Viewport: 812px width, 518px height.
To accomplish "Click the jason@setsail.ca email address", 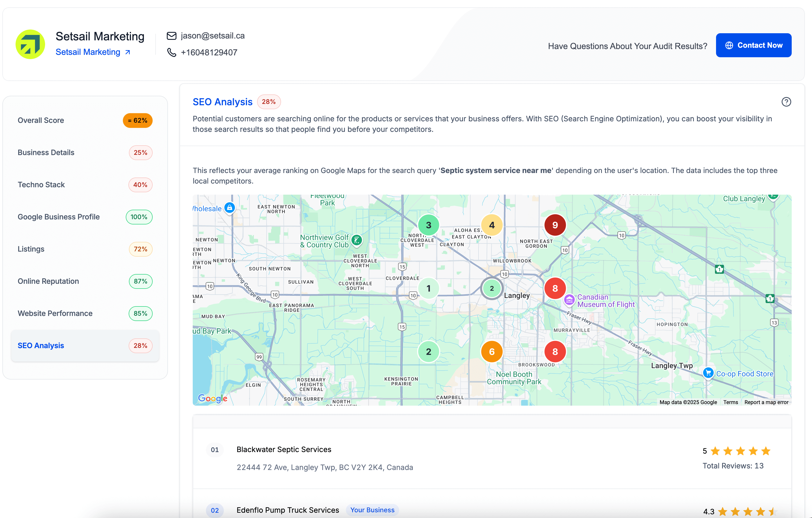I will click(212, 35).
